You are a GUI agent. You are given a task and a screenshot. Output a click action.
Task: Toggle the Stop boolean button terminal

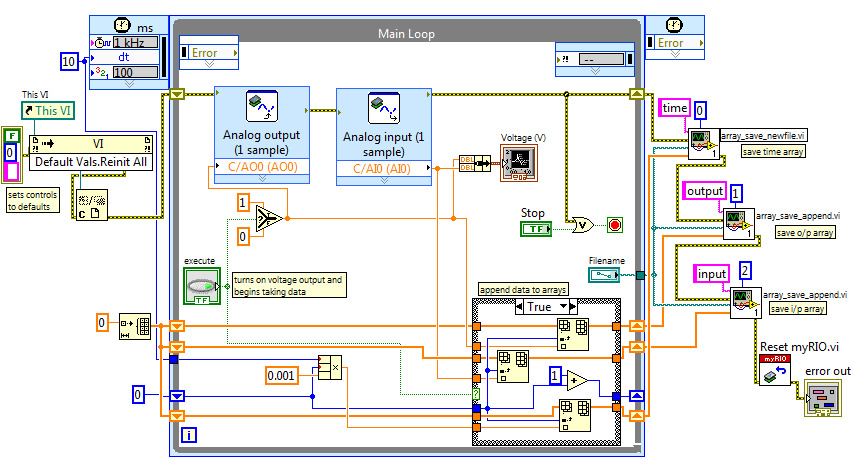coord(536,230)
